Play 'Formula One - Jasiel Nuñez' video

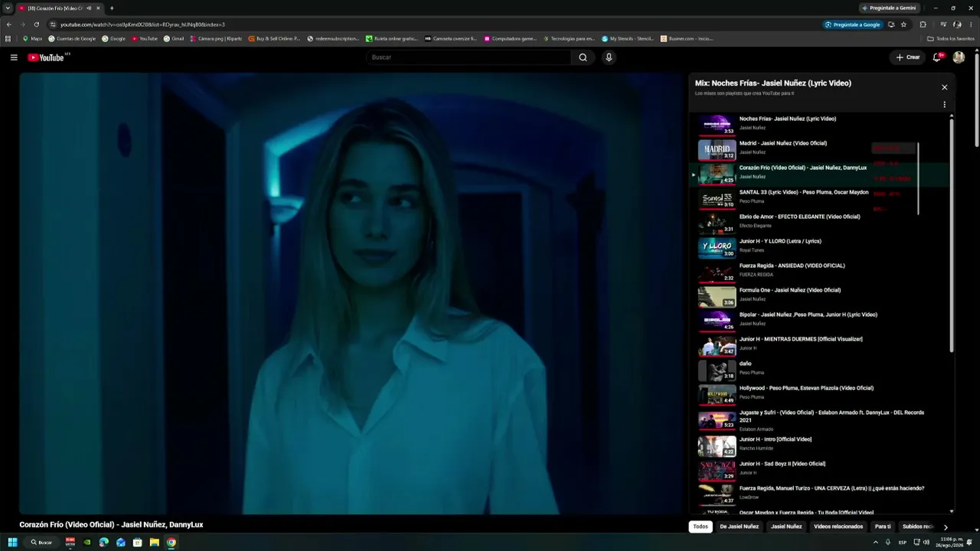click(x=717, y=296)
